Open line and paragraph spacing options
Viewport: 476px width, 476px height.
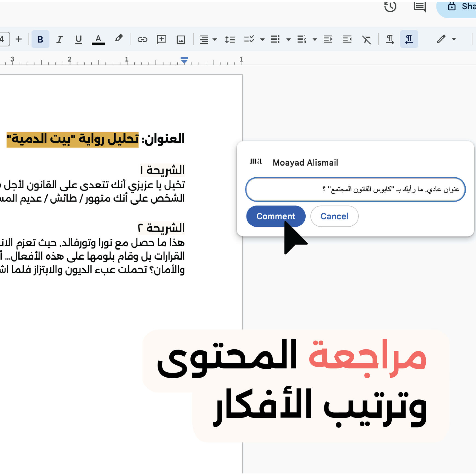click(230, 39)
